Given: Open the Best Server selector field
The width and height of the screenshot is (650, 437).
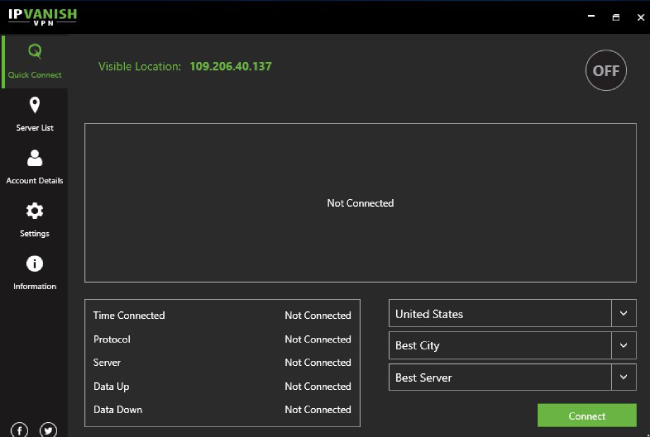Looking at the screenshot, I should (x=512, y=377).
